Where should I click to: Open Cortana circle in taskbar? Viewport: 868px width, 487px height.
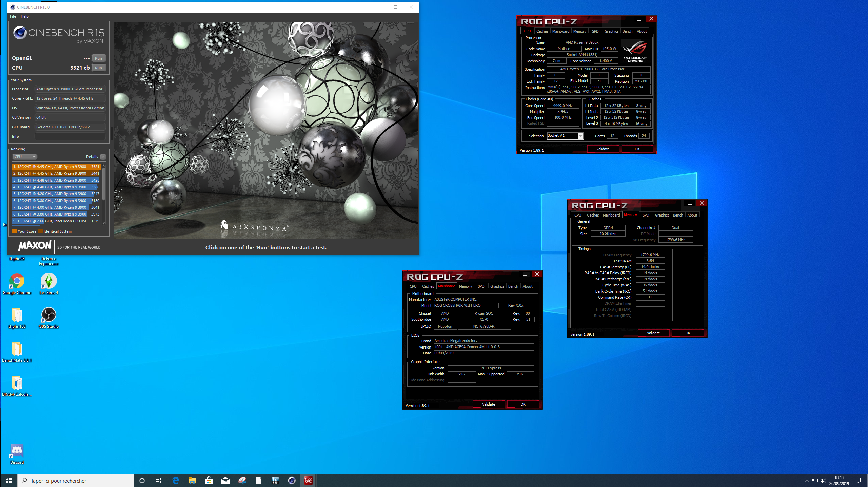[142, 481]
